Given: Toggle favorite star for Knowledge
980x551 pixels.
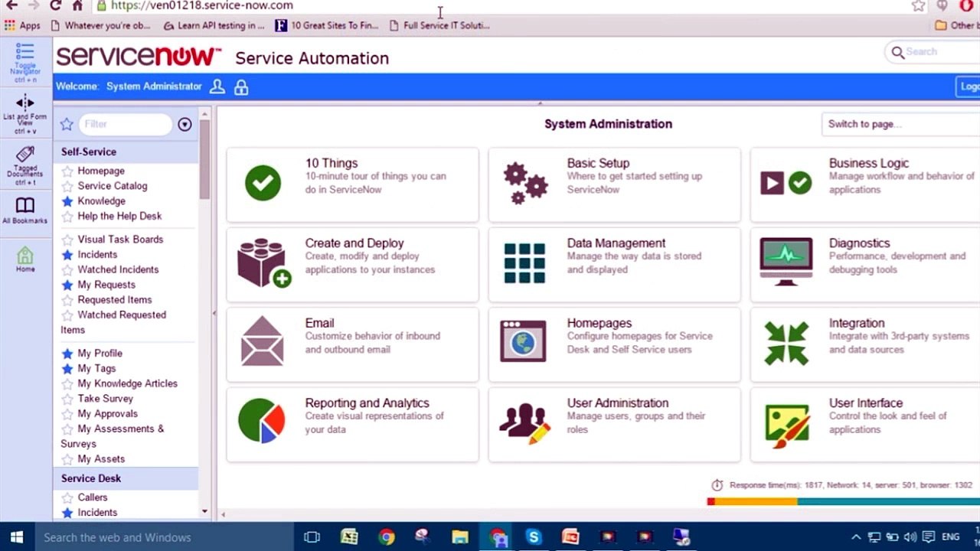Looking at the screenshot, I should pos(67,201).
